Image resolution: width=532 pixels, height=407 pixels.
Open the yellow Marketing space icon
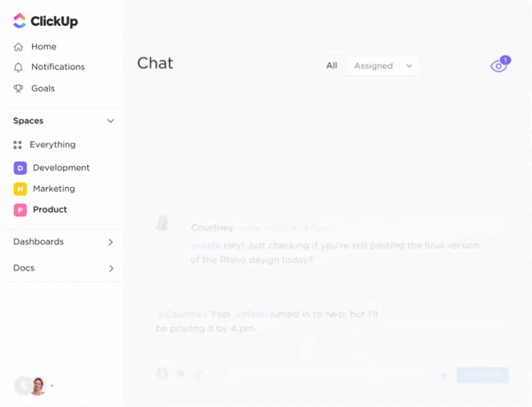pos(20,189)
